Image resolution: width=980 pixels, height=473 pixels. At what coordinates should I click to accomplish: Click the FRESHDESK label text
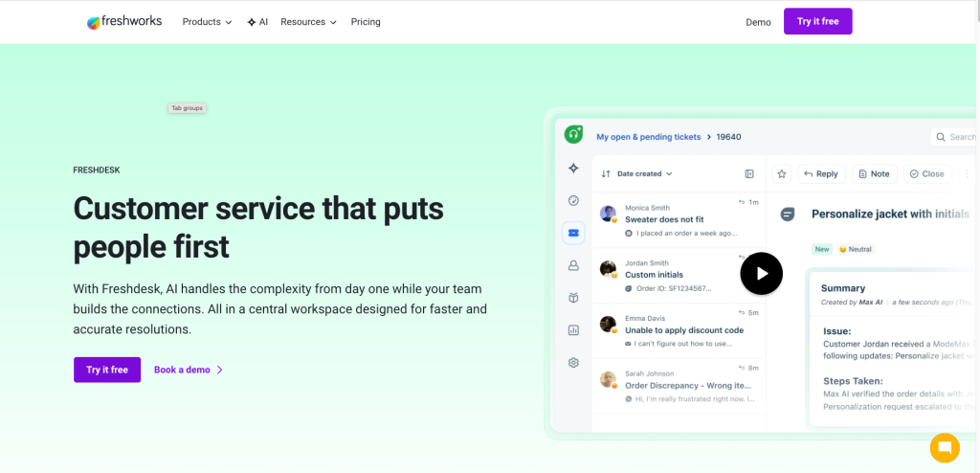click(x=97, y=170)
